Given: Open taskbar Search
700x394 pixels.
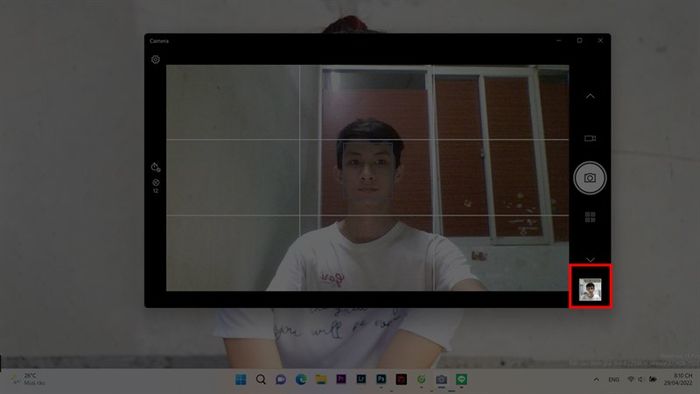Looking at the screenshot, I should click(x=261, y=379).
